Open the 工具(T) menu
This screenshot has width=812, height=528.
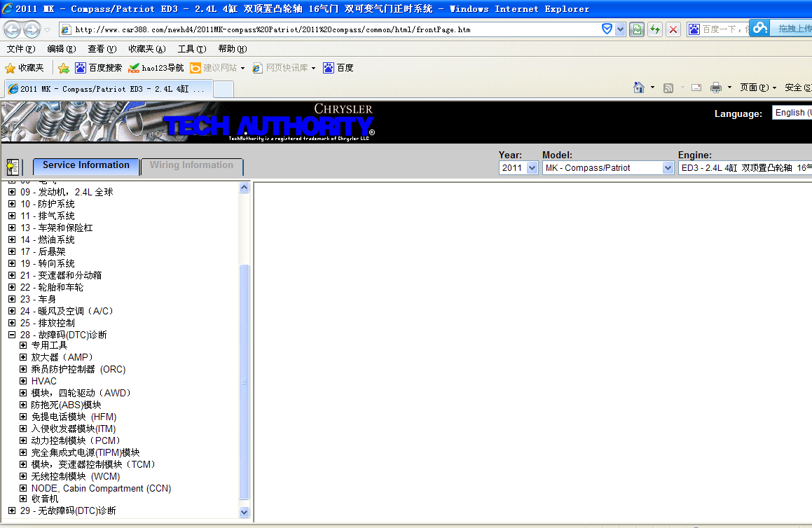tap(192, 48)
